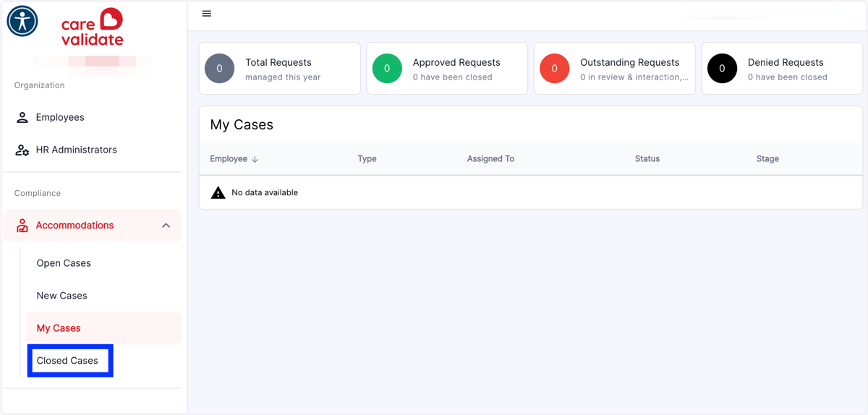Screen dimensions: 868x415
Task: Go to Open Cases
Action: coord(64,263)
